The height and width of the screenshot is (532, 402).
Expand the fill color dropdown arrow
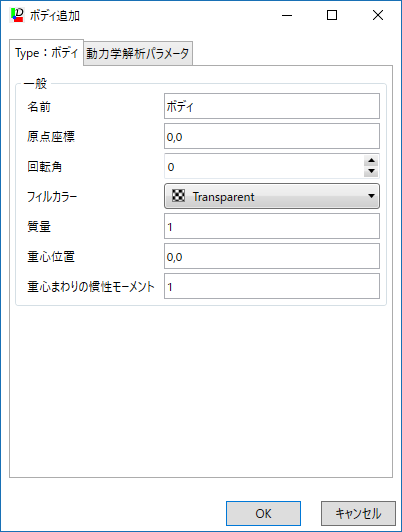(371, 196)
